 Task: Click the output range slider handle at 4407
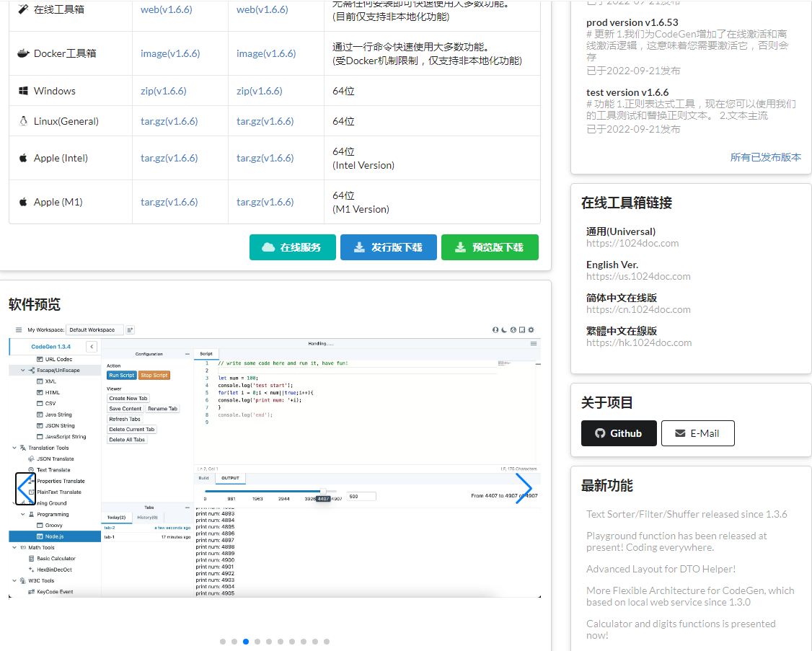tap(323, 491)
